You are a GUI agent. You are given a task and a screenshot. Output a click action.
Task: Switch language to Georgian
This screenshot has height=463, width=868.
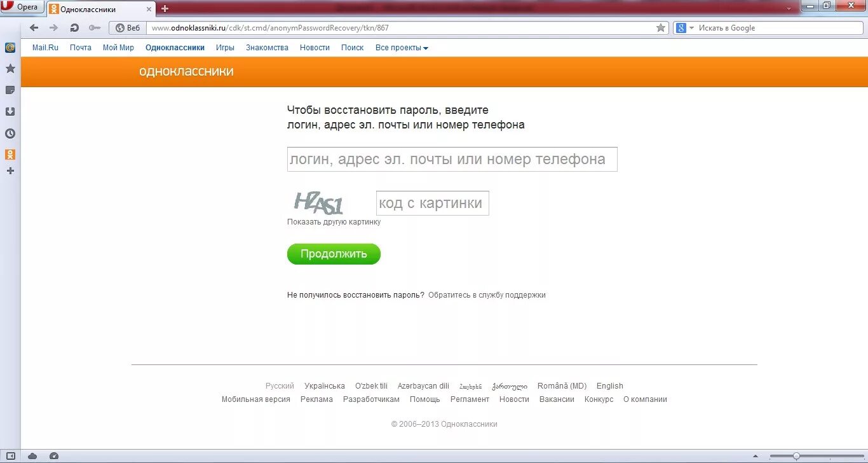(x=510, y=386)
